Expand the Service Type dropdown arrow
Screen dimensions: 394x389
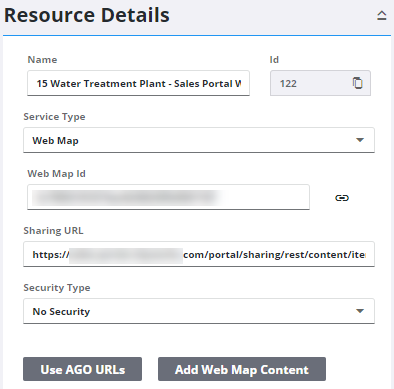coord(360,140)
